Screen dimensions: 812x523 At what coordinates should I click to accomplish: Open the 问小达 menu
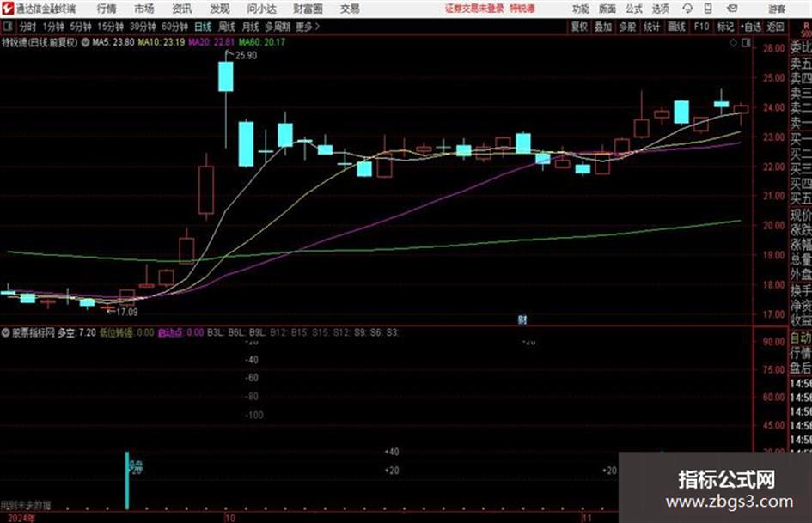pos(261,9)
